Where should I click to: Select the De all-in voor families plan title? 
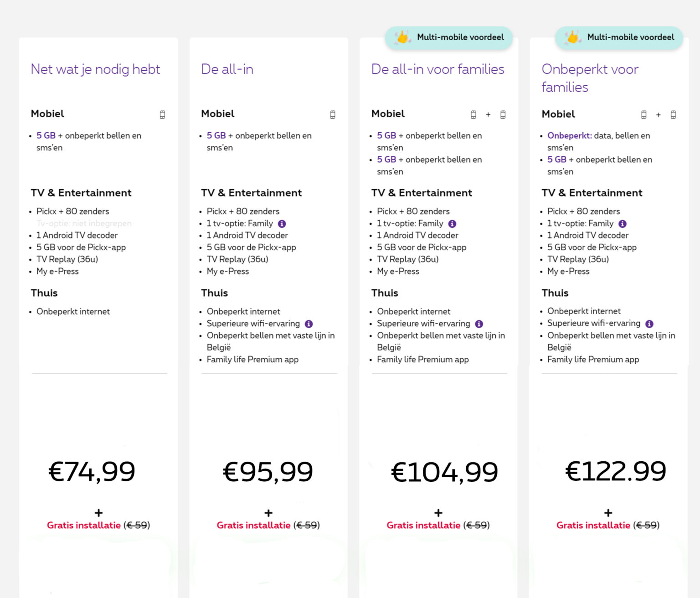(437, 69)
